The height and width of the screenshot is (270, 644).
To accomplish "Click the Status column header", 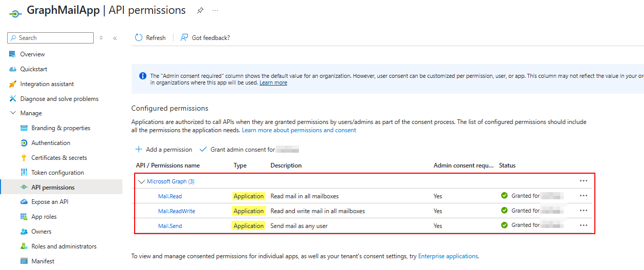I will [507, 165].
